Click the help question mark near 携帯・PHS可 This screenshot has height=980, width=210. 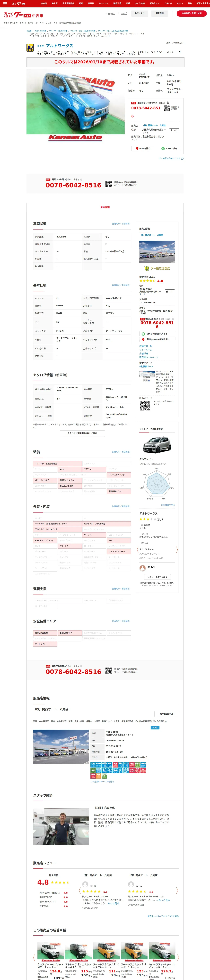[168, 103]
